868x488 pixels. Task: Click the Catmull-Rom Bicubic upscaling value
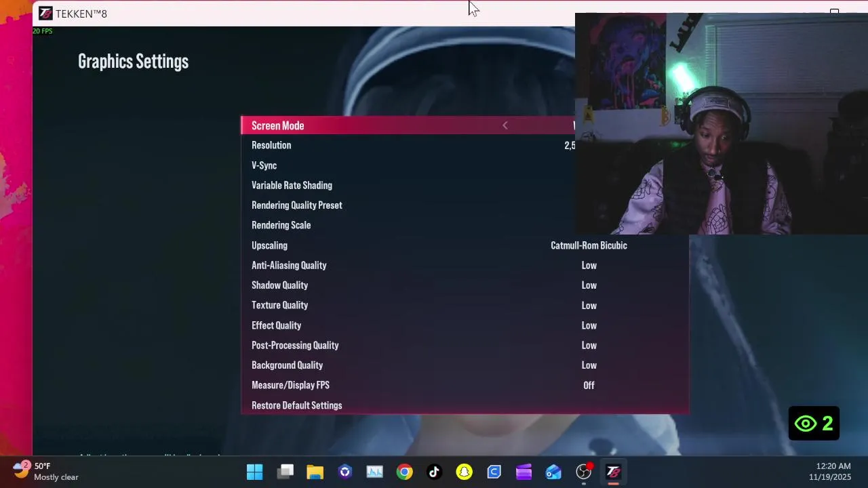(x=589, y=245)
